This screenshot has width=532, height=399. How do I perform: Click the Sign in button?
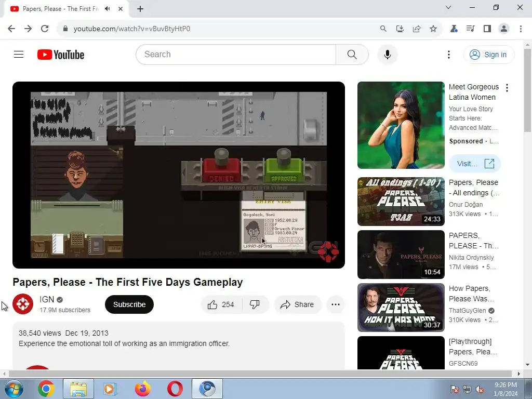[x=488, y=55]
